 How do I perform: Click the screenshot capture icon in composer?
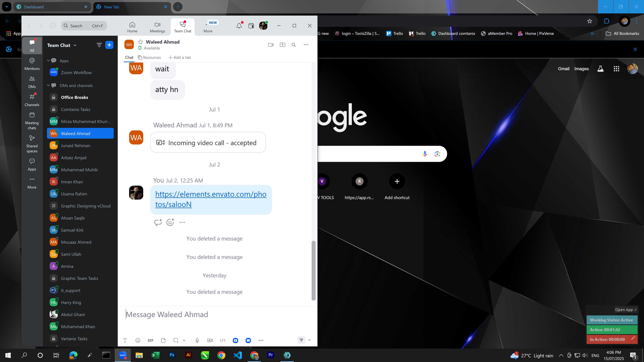[x=176, y=340]
